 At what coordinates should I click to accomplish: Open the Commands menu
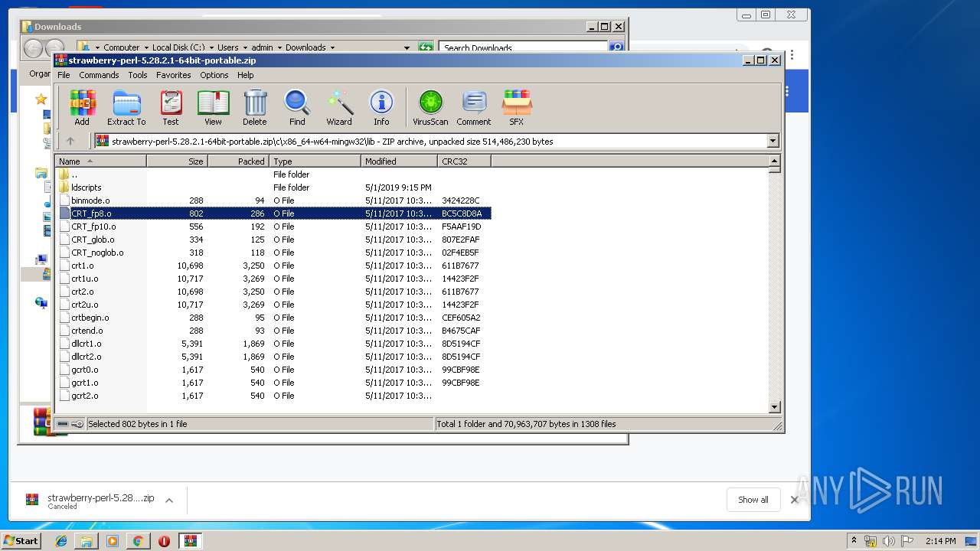coord(99,75)
